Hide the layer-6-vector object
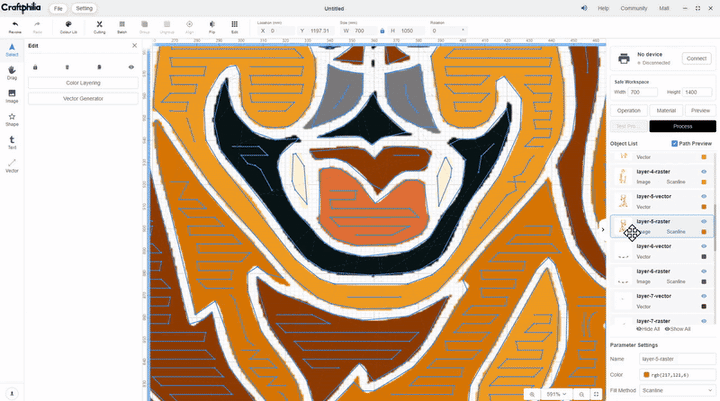The width and height of the screenshot is (720, 401). tap(703, 246)
